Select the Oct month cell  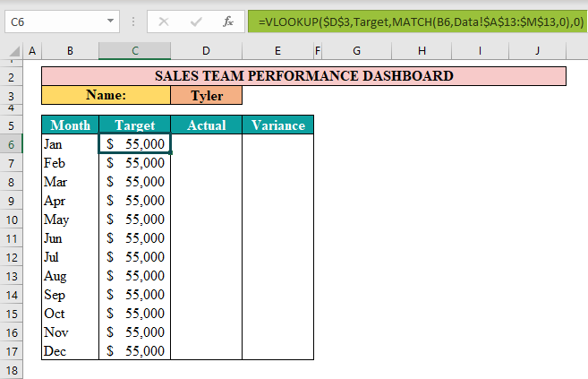(70, 314)
